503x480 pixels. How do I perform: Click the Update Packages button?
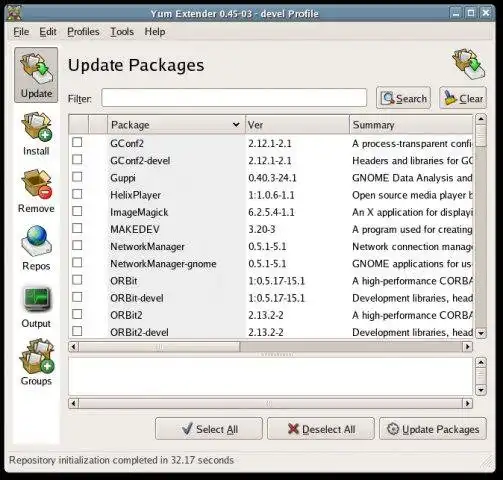(433, 429)
